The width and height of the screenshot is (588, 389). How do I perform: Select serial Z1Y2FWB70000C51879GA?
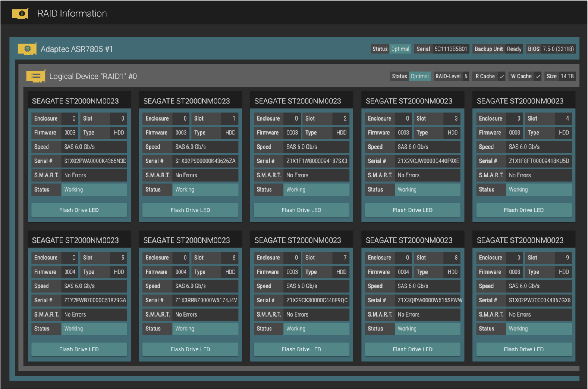click(95, 300)
